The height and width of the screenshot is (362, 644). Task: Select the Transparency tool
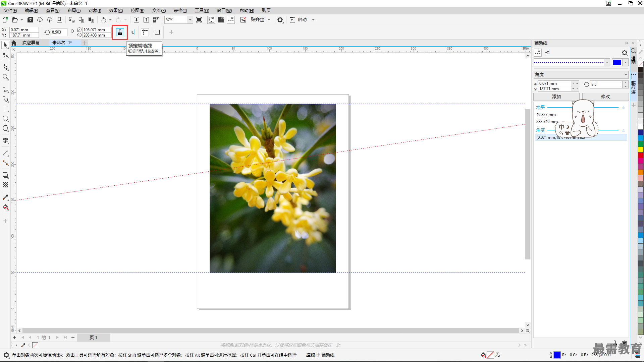[5, 185]
